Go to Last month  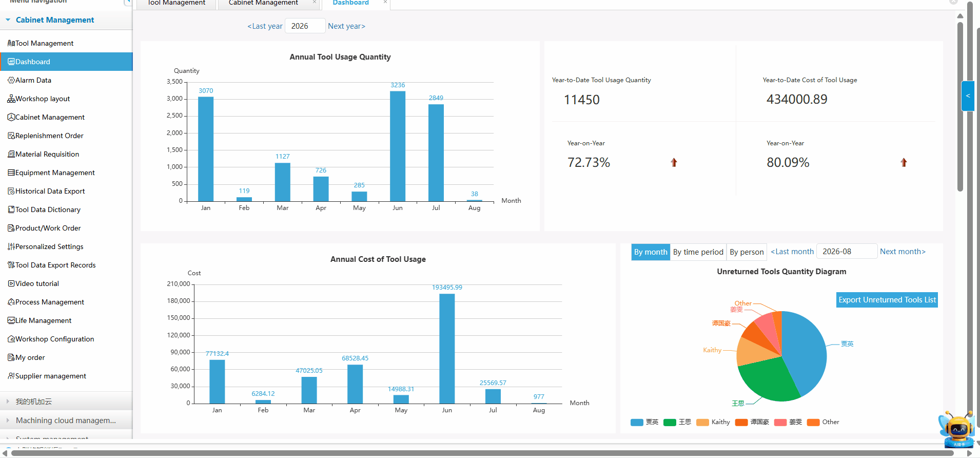792,252
